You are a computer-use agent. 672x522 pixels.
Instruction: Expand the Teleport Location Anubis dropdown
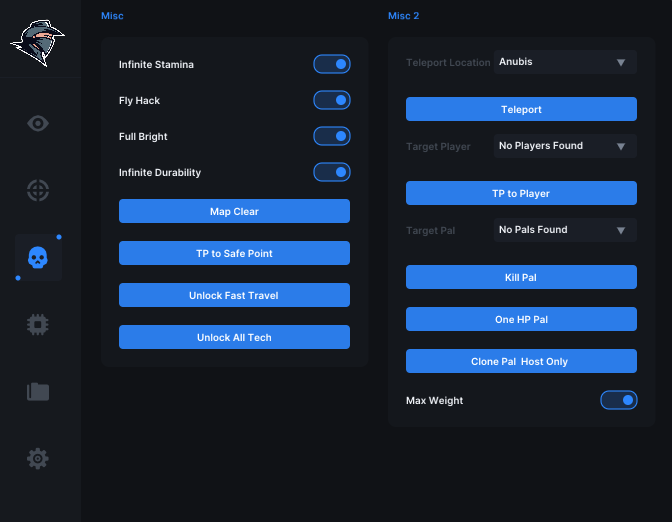click(x=565, y=62)
